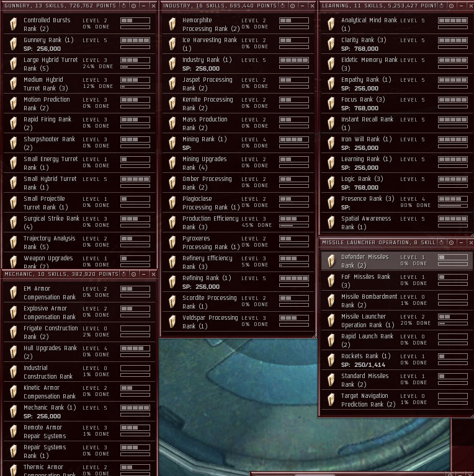Image resolution: width=474 pixels, height=476 pixels.
Task: Toggle the circle pin in Industry window header
Action: click(292, 6)
